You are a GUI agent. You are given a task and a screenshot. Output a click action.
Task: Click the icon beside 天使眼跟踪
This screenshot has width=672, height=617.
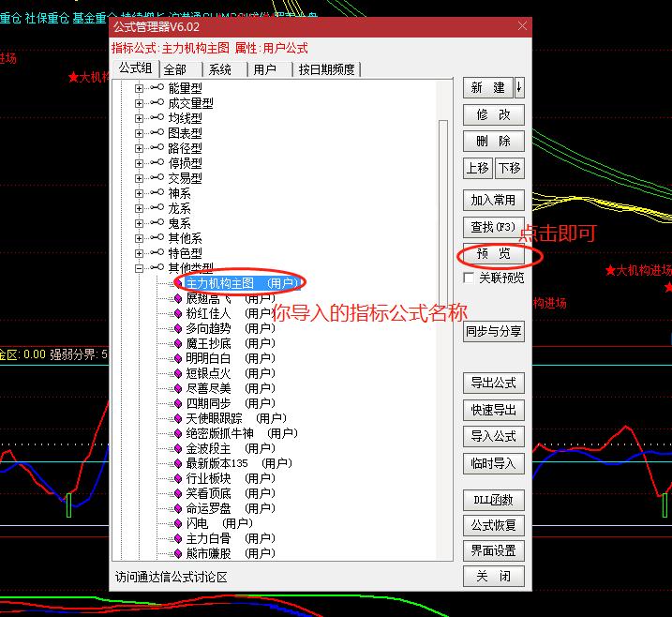tap(177, 418)
